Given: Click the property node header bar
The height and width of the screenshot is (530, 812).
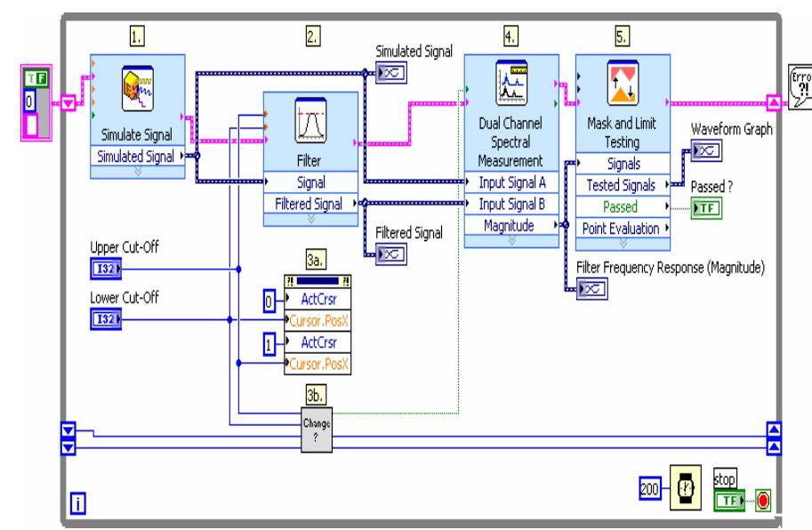Looking at the screenshot, I should click(x=318, y=281).
